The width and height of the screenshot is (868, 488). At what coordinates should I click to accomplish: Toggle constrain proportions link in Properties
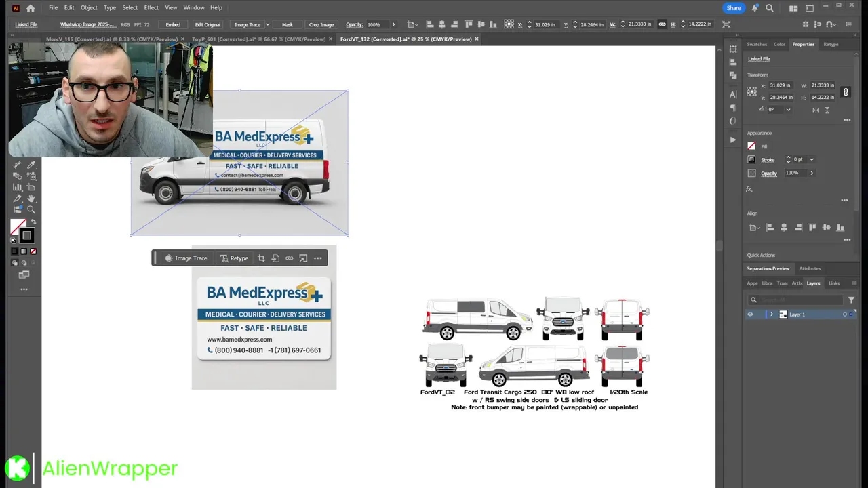point(846,91)
